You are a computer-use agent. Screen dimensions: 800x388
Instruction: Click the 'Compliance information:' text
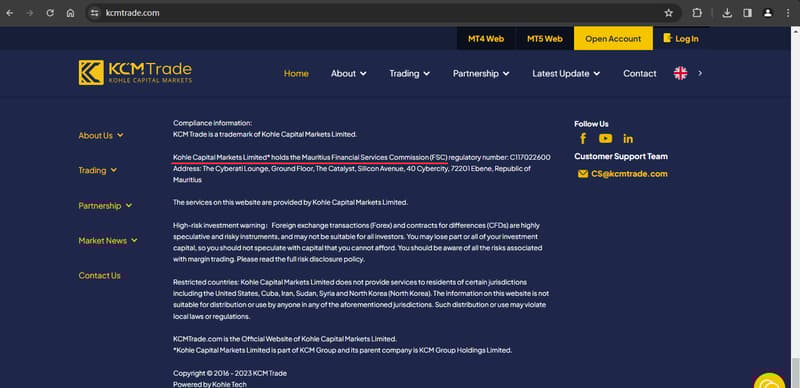[x=212, y=123]
